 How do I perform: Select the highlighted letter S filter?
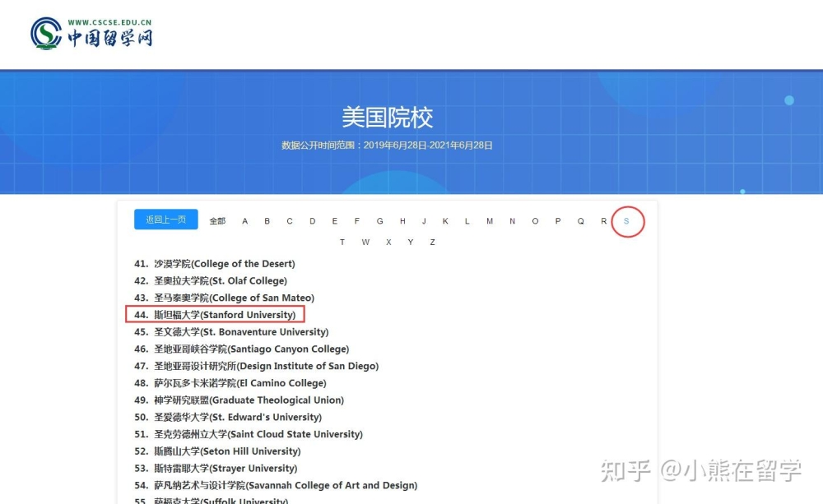pos(626,221)
